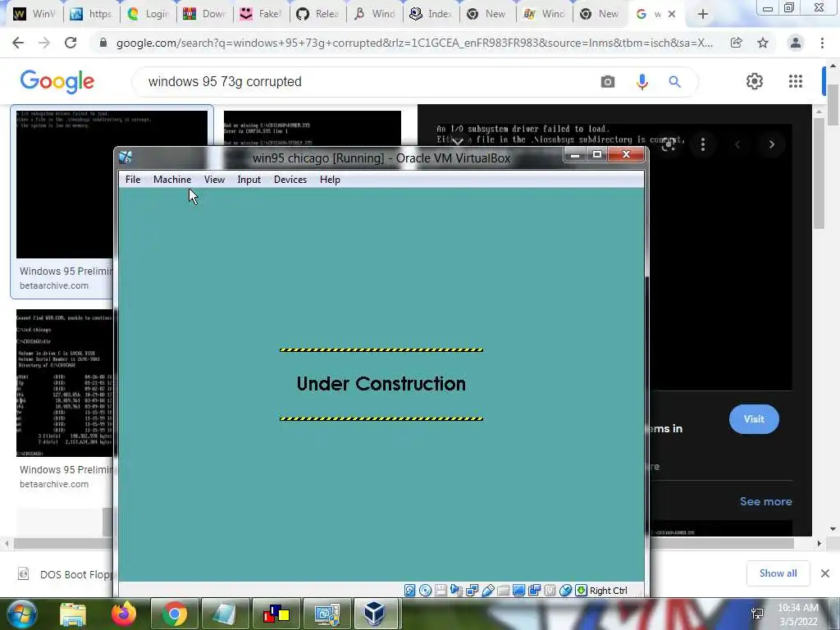Open the Chrome profile avatar
Image resolution: width=840 pixels, height=630 pixels.
tap(796, 43)
